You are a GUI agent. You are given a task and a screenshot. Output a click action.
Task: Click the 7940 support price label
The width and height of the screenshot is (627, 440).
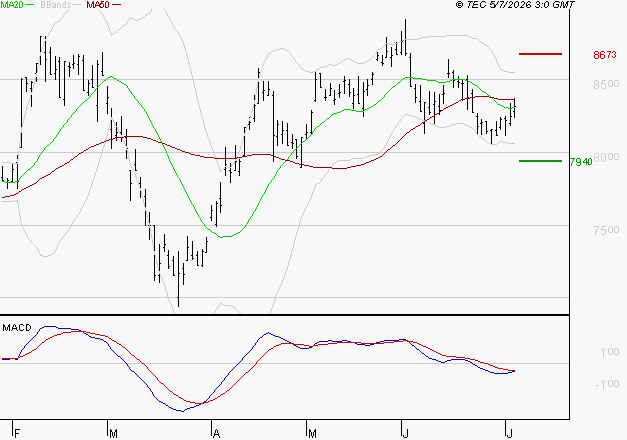tap(581, 162)
